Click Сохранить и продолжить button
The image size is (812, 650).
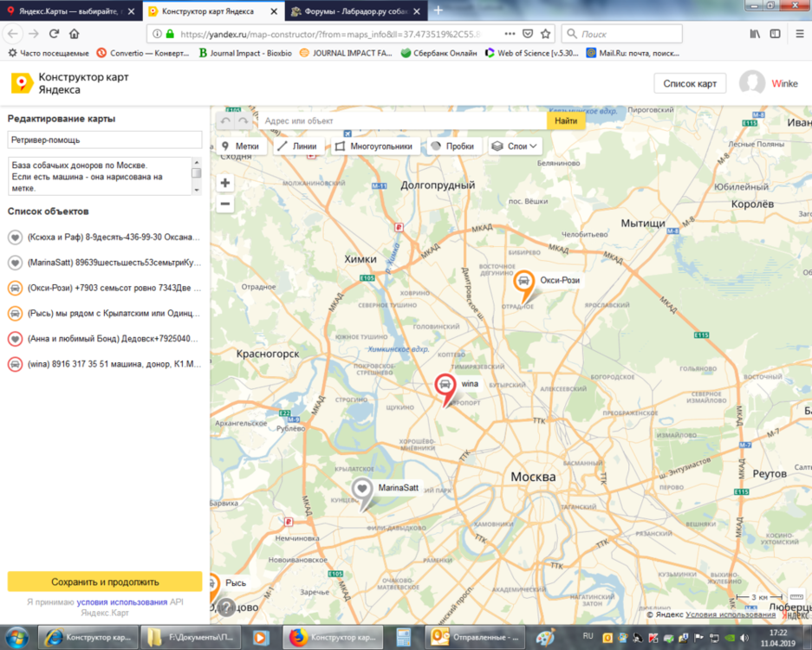pos(105,582)
